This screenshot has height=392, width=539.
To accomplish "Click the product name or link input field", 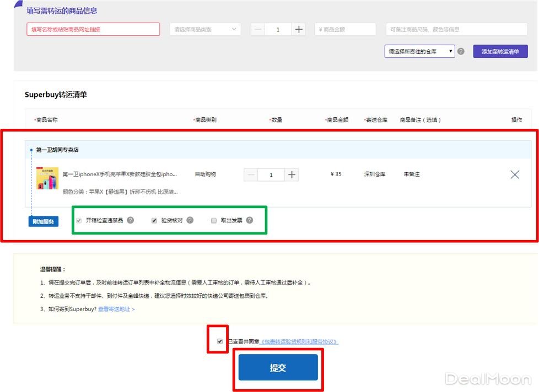I will point(93,29).
